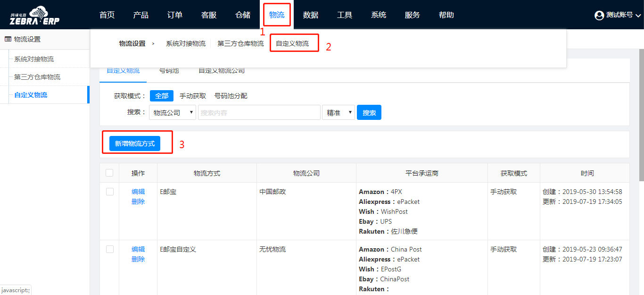
Task: Select 自定义物流 in the dropdown submenu
Action: coord(292,43)
